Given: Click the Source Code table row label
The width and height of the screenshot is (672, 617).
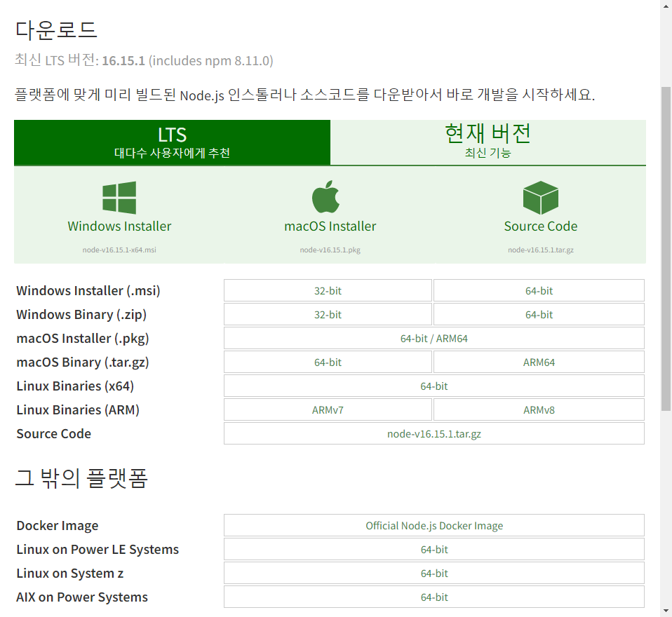Looking at the screenshot, I should (53, 434).
